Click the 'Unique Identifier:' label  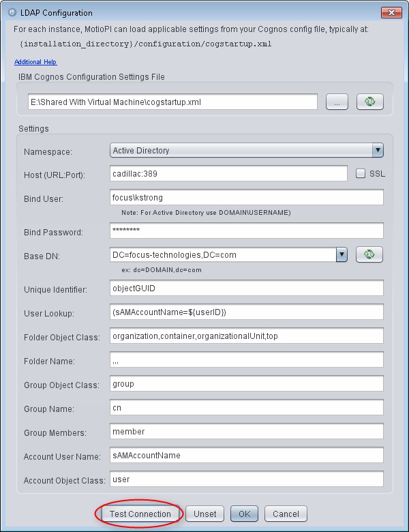pos(55,290)
